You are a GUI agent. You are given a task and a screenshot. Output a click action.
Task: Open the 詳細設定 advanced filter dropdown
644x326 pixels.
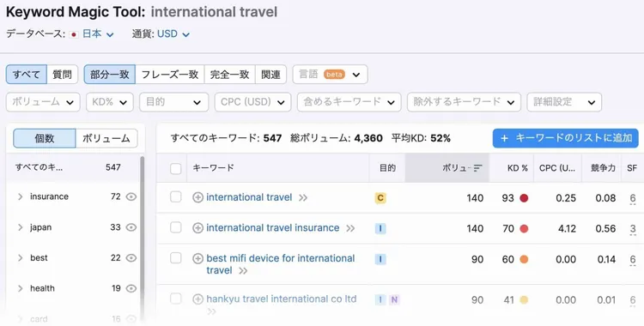564,102
